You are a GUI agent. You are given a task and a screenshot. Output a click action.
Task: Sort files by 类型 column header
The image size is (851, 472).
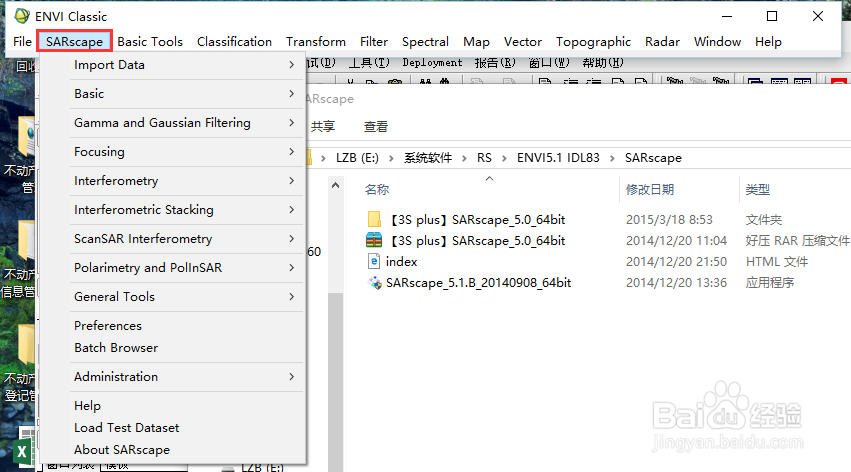(x=758, y=189)
